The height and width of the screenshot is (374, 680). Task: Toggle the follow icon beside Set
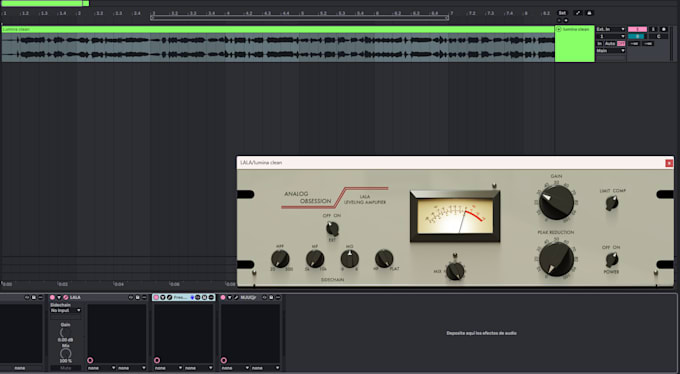click(x=578, y=13)
